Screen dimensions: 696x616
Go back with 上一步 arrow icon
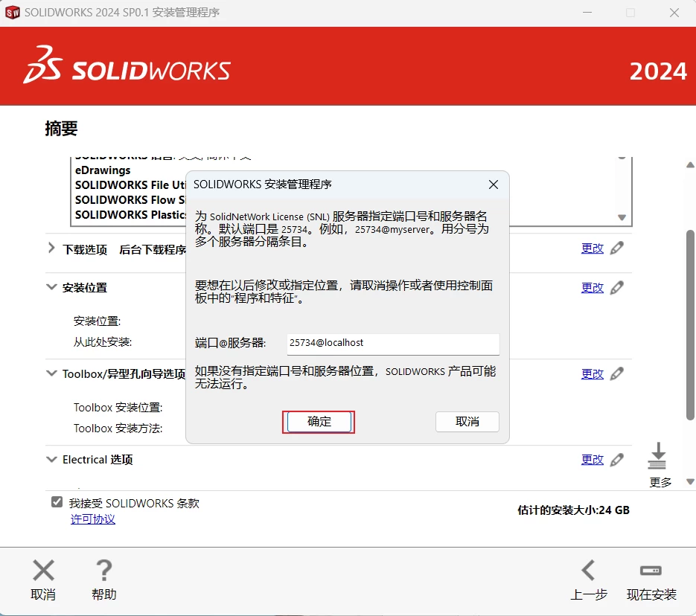point(588,571)
